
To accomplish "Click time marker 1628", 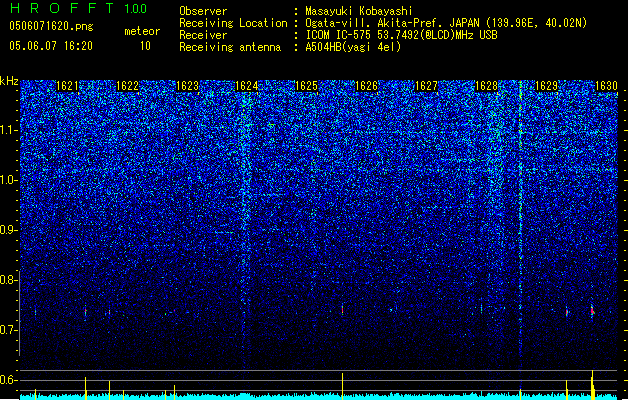I will point(486,86).
